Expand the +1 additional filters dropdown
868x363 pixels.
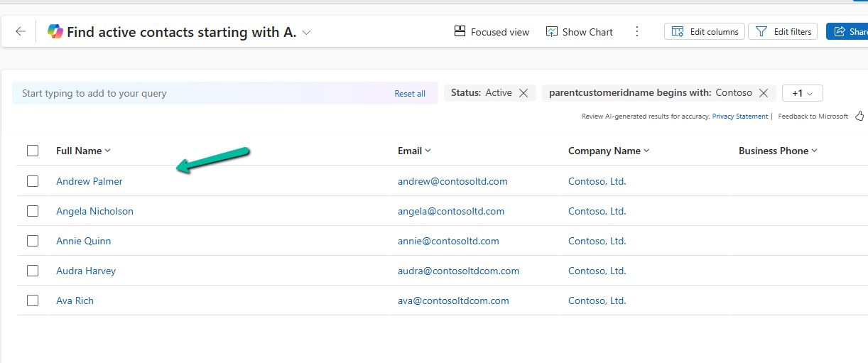802,93
